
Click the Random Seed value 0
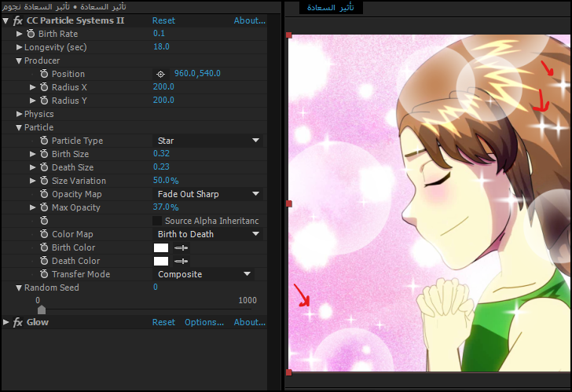[x=156, y=287]
